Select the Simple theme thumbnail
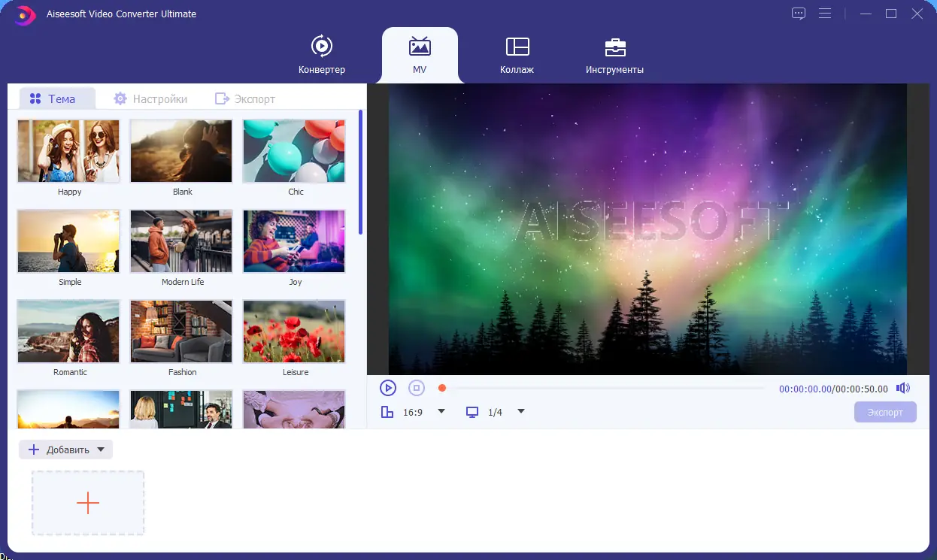Image resolution: width=937 pixels, height=560 pixels. (68, 241)
